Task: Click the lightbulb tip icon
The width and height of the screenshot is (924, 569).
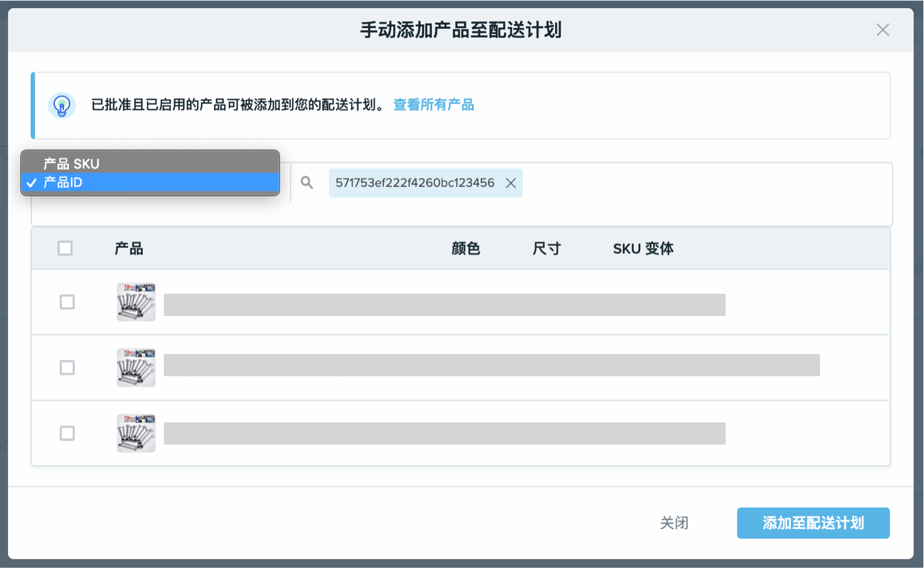Action: (62, 105)
